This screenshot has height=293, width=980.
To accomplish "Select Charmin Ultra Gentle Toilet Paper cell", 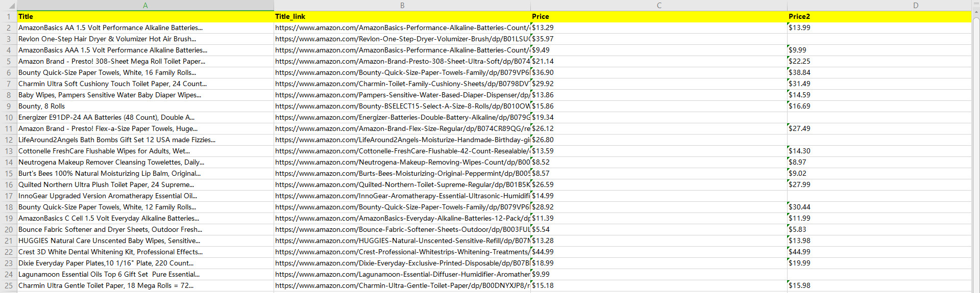I will point(145,285).
